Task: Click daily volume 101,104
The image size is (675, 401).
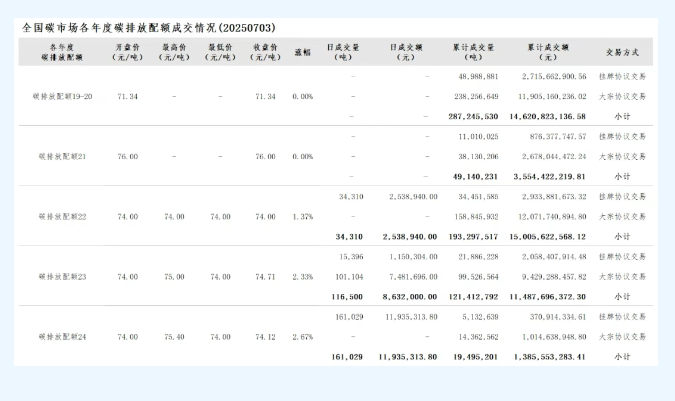Action: (349, 277)
